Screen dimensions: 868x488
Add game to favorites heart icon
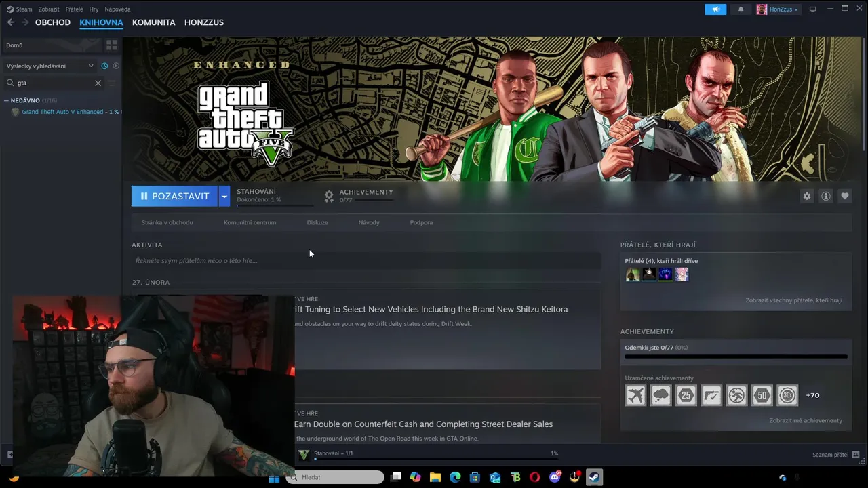[845, 196]
